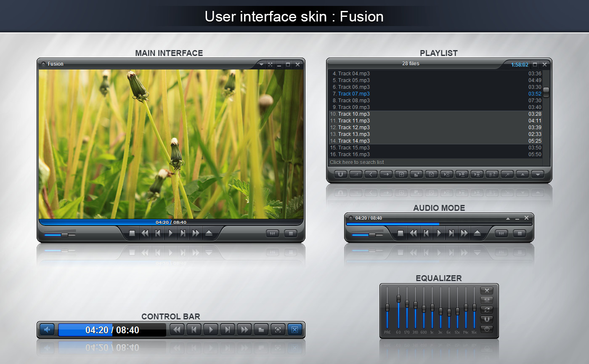This screenshot has height=364, width=589.
Task: Sort the playlist alphabetically with the A-Z icon
Action: (492, 174)
